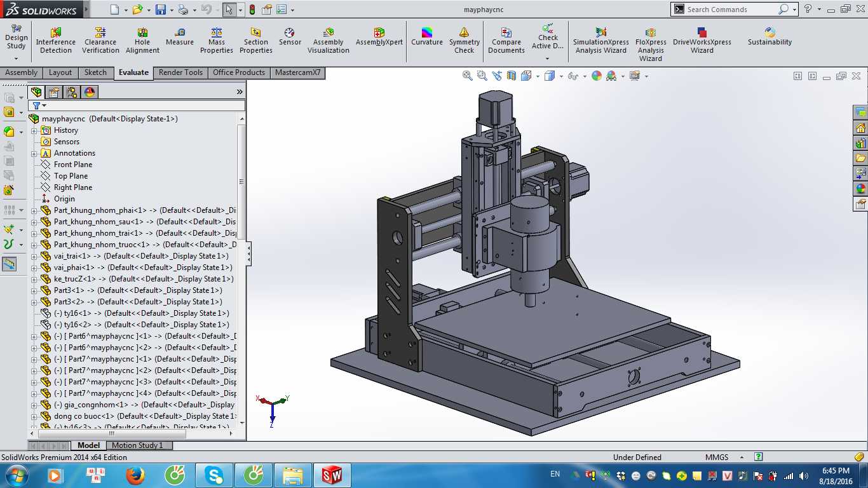
Task: Switch to the ConfigurationManager tab
Action: pyautogui.click(x=72, y=91)
